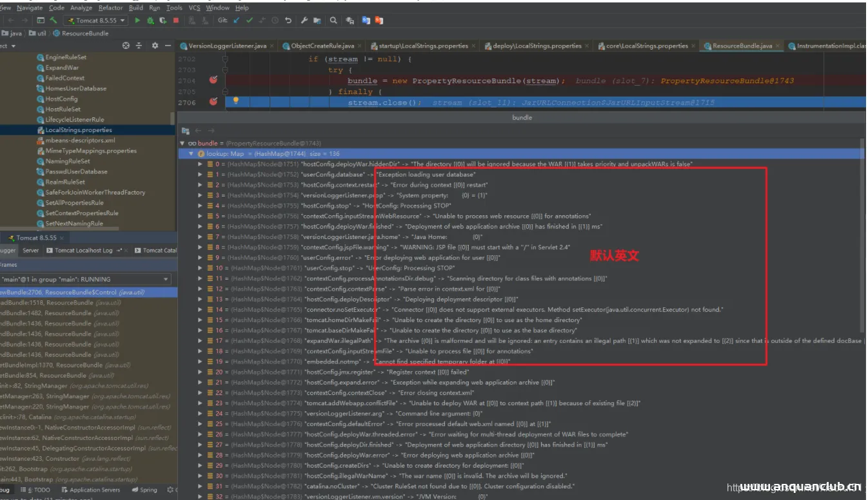Image resolution: width=868 pixels, height=500 pixels.
Task: Expand HashMap node 5 contextConfig.inputStreamWebResource
Action: pos(200,216)
